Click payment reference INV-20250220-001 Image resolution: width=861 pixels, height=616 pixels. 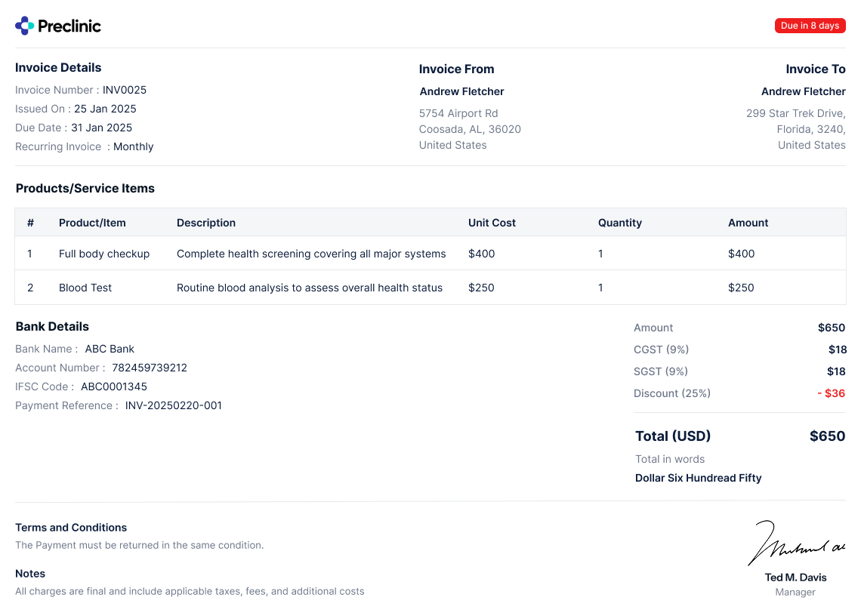pyautogui.click(x=174, y=405)
